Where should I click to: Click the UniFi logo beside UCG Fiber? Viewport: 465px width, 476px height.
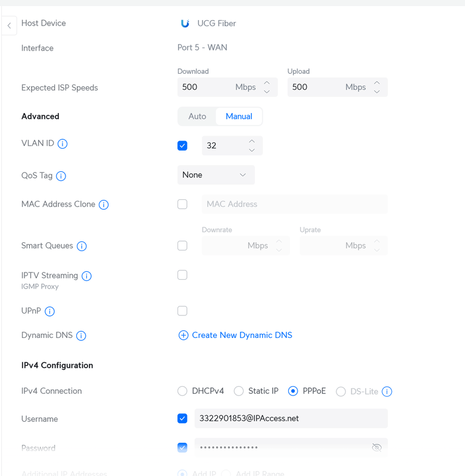185,23
